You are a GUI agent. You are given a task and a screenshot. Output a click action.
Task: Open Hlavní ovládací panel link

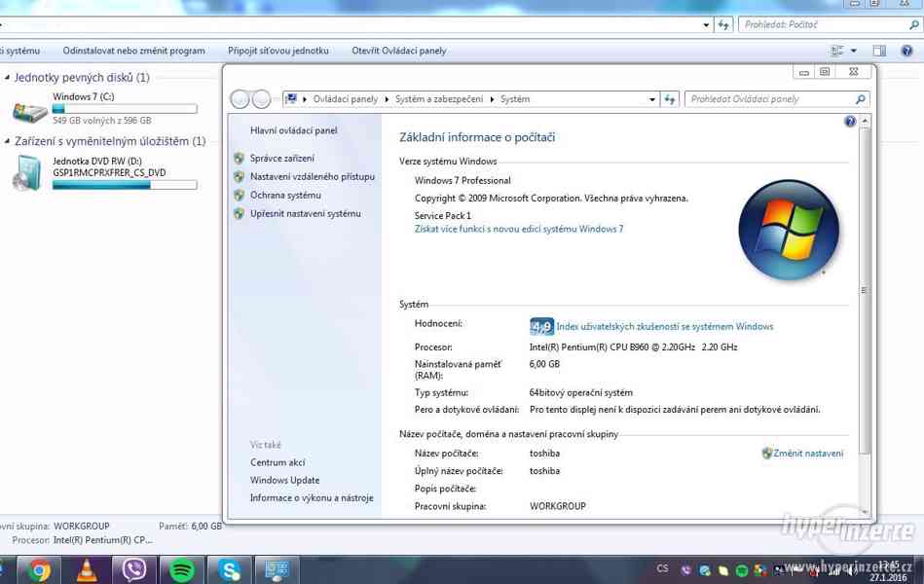point(293,130)
